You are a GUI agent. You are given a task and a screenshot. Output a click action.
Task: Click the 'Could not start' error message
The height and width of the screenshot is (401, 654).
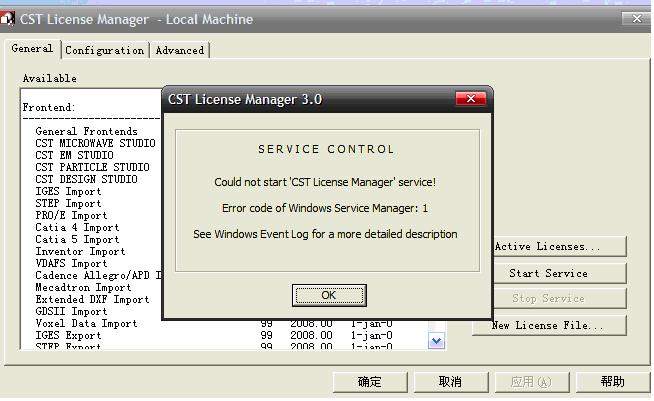(325, 182)
